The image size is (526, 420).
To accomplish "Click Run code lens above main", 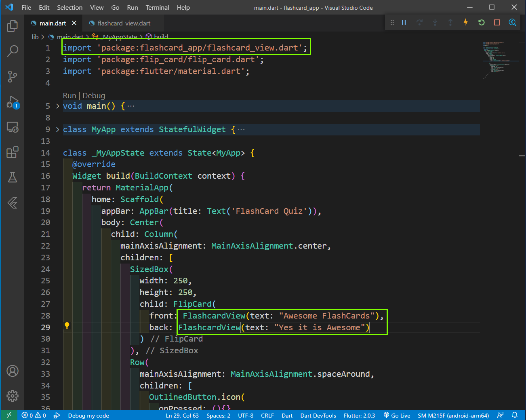I will pyautogui.click(x=69, y=95).
